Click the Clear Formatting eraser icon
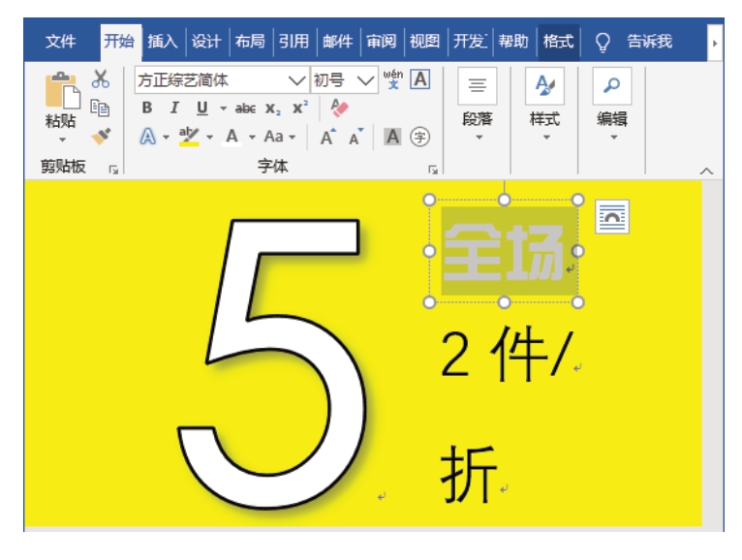Viewport: 742px width, 560px height. click(339, 108)
